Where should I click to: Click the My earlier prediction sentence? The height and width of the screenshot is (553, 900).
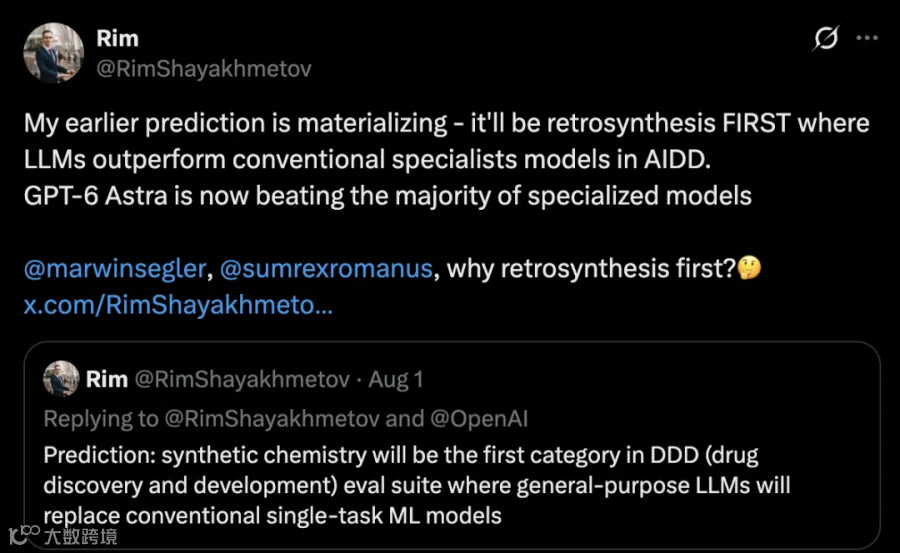tap(447, 141)
